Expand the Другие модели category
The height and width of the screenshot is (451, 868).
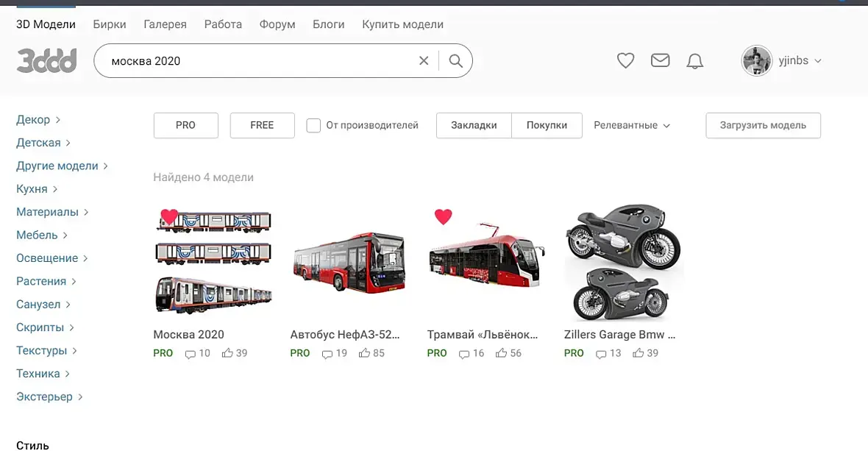pos(62,166)
